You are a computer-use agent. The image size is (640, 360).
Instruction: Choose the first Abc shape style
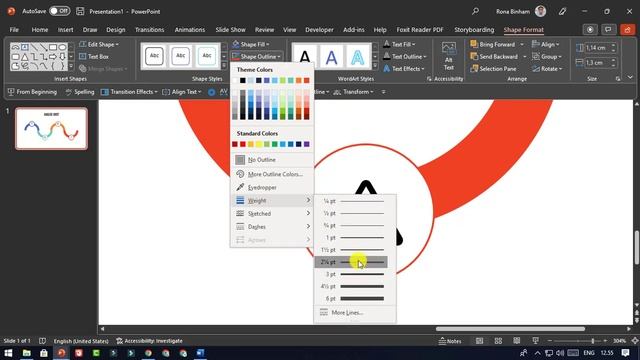[x=154, y=56]
